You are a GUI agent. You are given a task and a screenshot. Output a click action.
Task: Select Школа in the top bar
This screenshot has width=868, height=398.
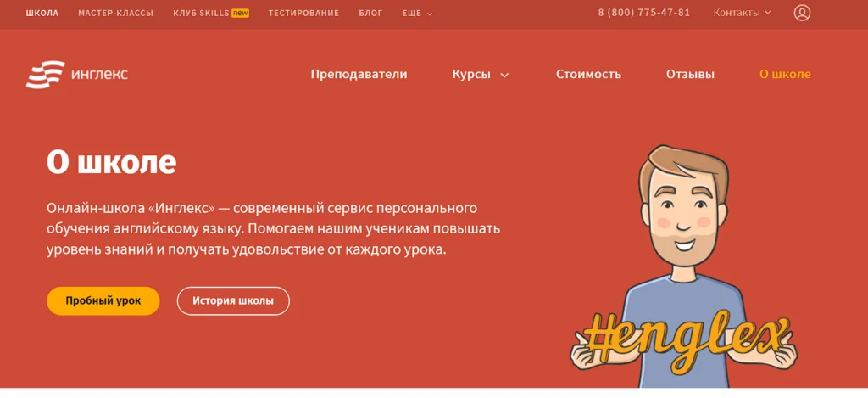tap(42, 14)
